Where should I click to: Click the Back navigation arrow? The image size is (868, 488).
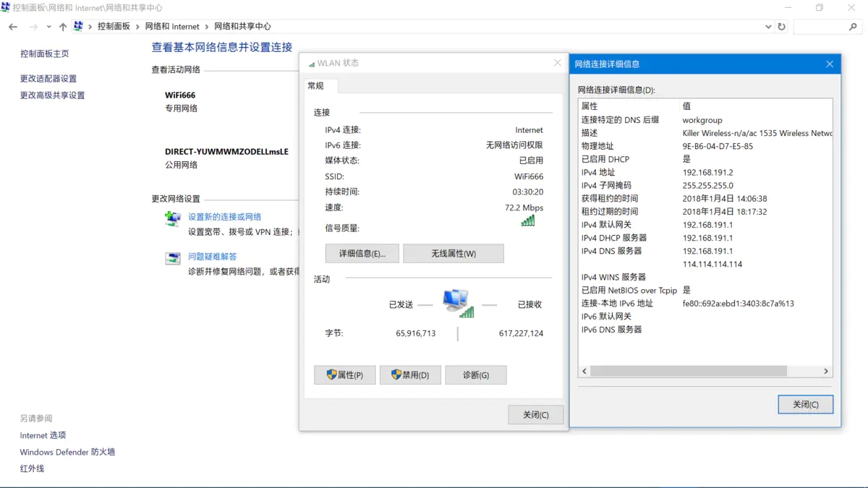[13, 27]
